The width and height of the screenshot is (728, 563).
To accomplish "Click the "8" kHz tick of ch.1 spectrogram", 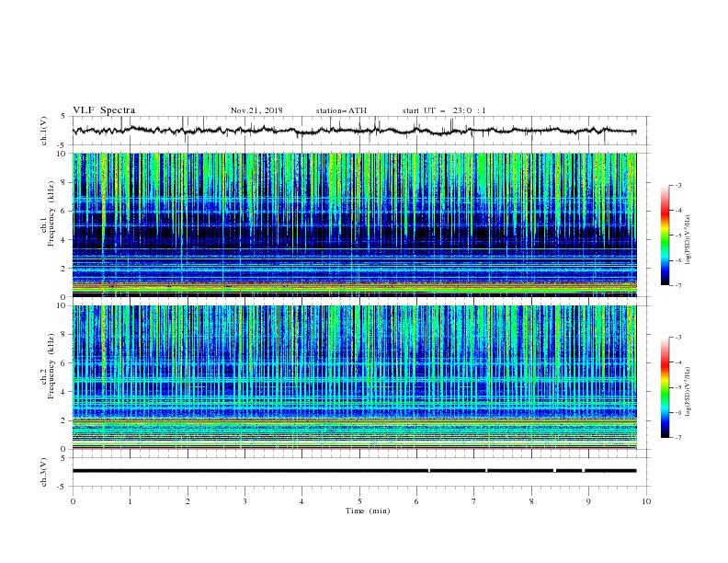I will 63,182.
